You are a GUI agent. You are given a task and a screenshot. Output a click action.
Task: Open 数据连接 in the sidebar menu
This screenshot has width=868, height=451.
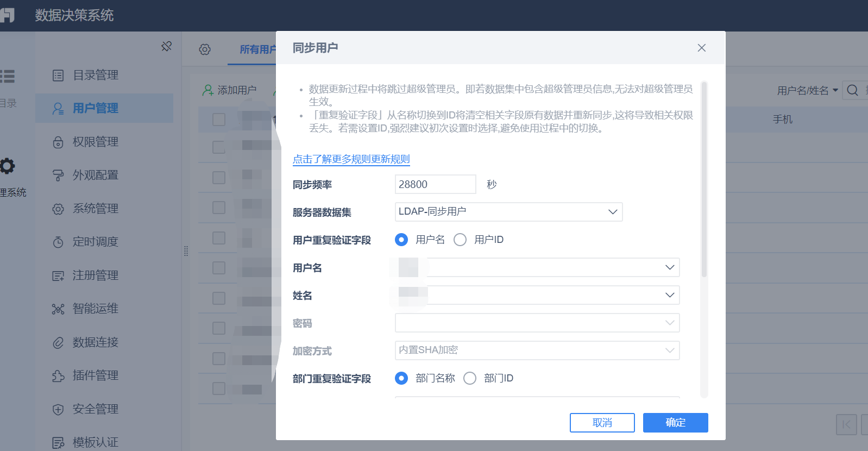tap(95, 342)
